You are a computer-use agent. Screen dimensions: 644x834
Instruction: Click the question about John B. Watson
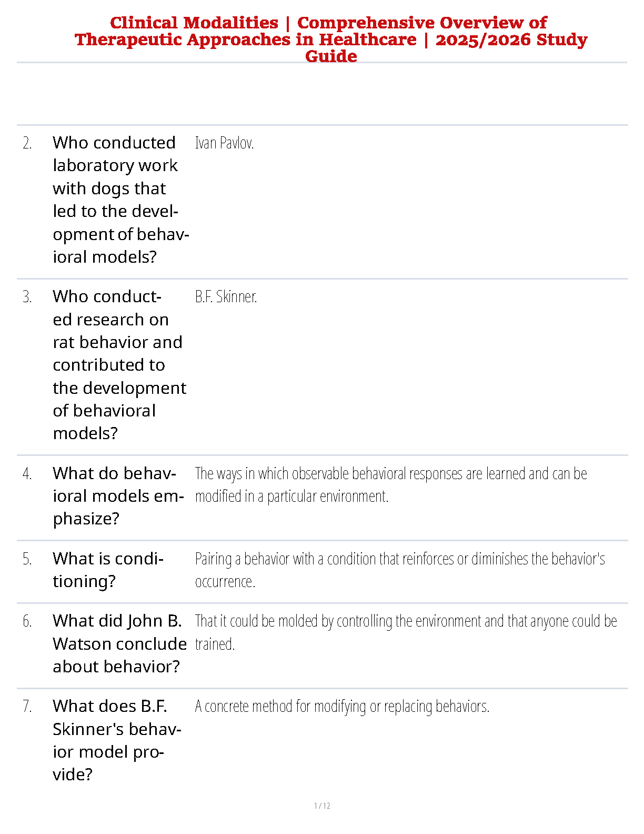tap(119, 643)
